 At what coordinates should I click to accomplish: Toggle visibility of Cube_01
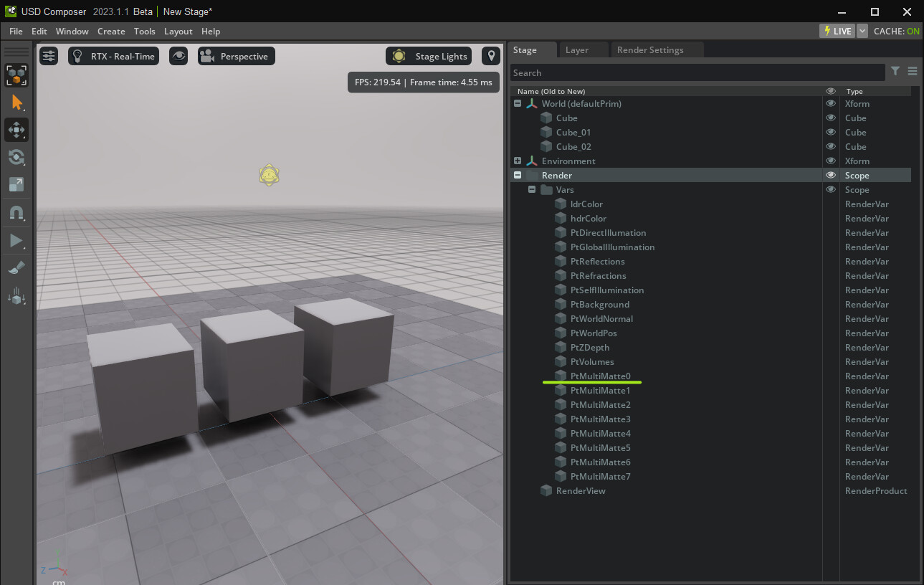point(831,132)
